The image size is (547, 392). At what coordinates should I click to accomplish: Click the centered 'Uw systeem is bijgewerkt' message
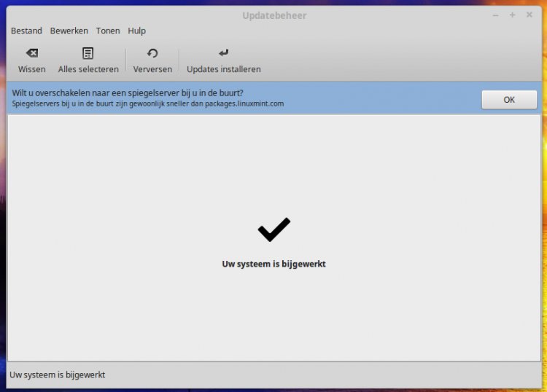[273, 264]
